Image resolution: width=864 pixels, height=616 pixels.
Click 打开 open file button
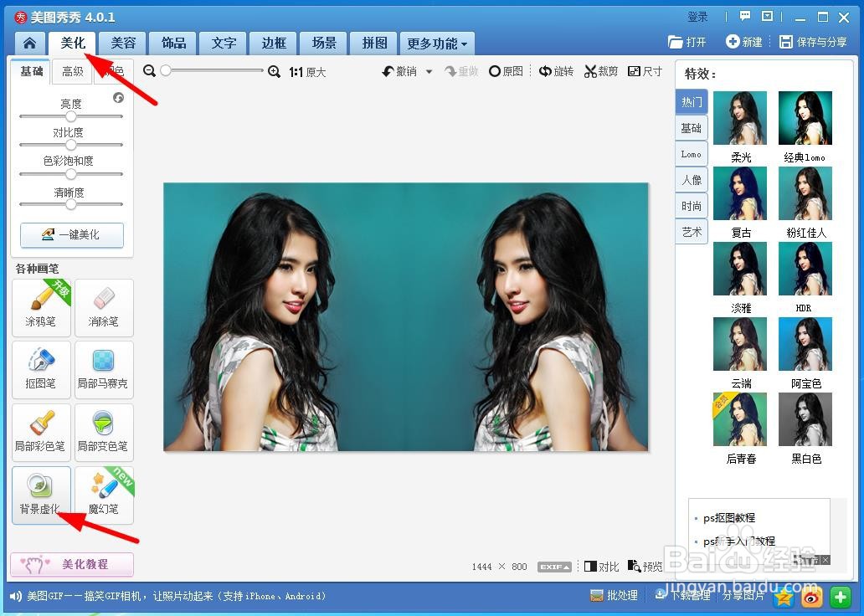[687, 43]
